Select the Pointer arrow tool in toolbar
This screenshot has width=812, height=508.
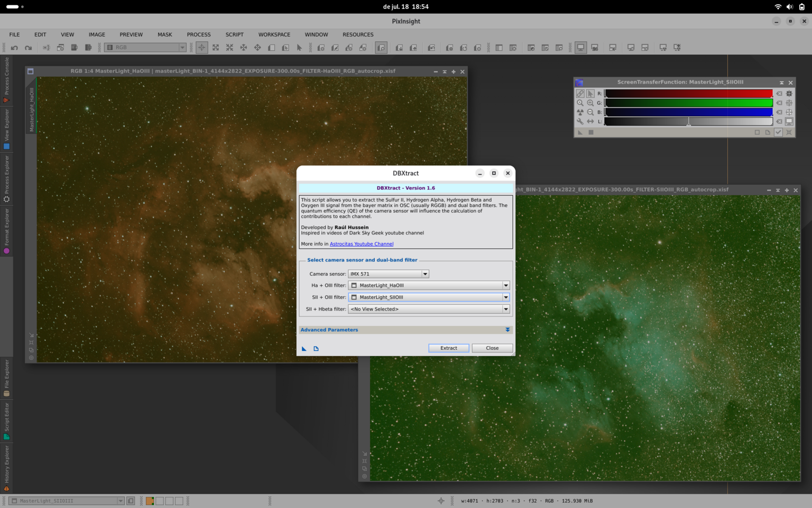300,48
